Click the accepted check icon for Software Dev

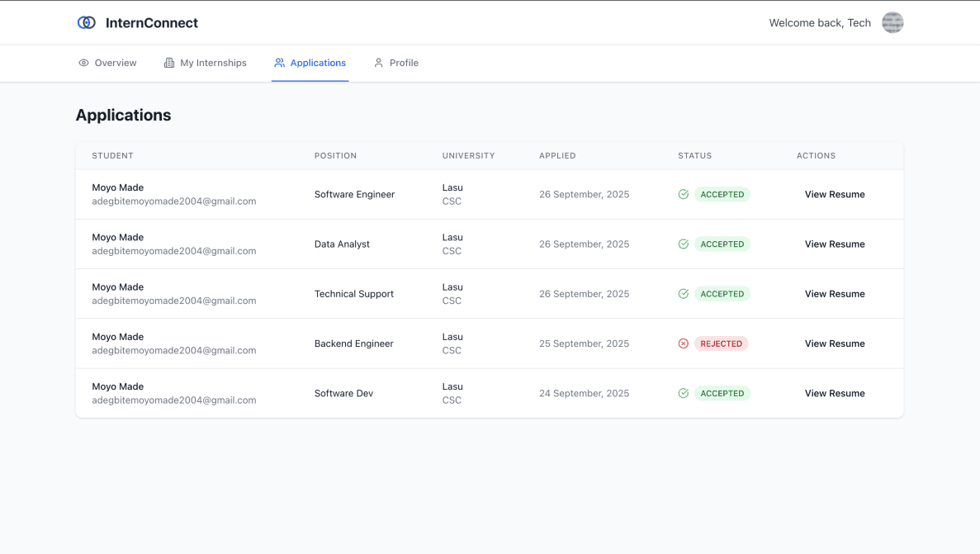click(683, 393)
